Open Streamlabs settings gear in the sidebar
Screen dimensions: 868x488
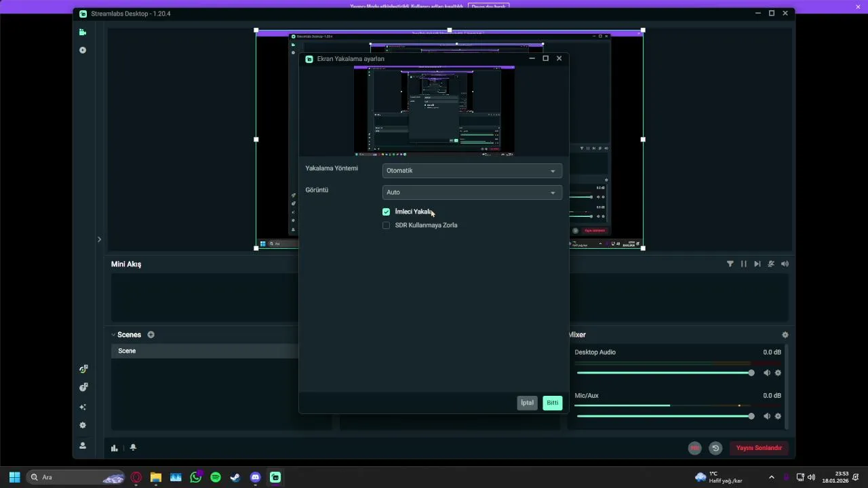[83, 426]
